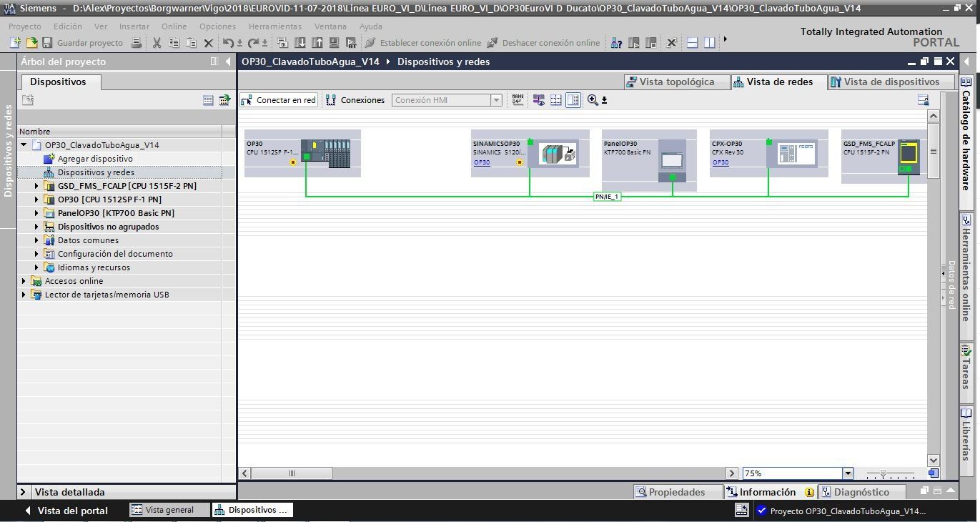Click the Accessible devices icon

click(x=616, y=43)
